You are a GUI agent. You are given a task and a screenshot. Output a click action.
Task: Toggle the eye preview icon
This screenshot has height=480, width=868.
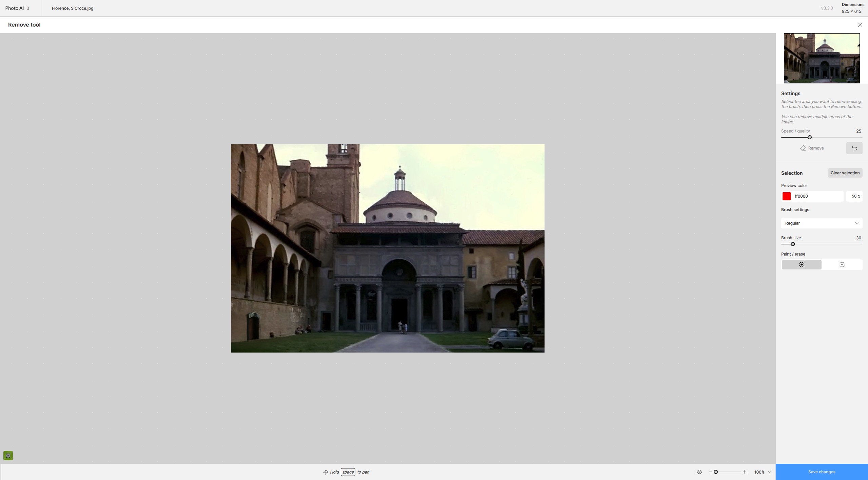coord(699,472)
